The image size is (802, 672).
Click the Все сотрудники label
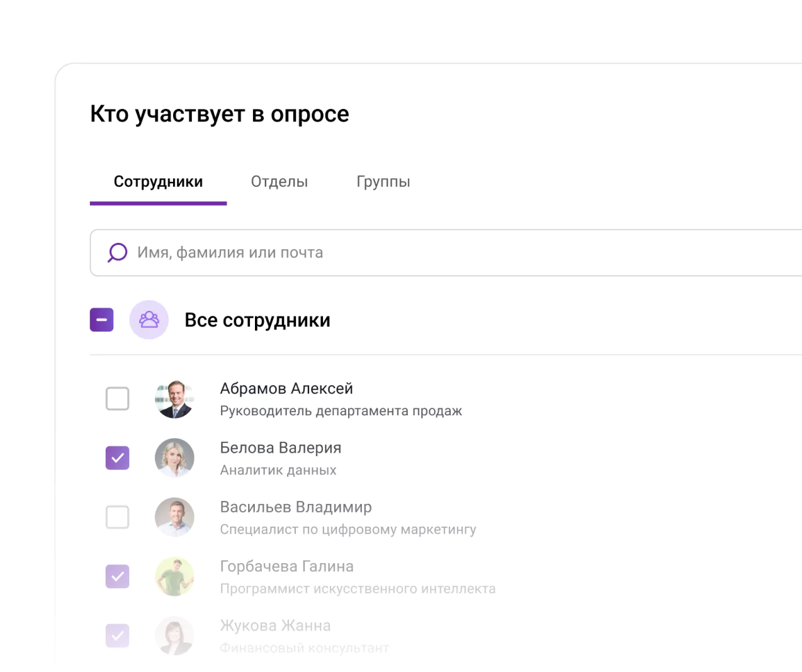coord(257,320)
